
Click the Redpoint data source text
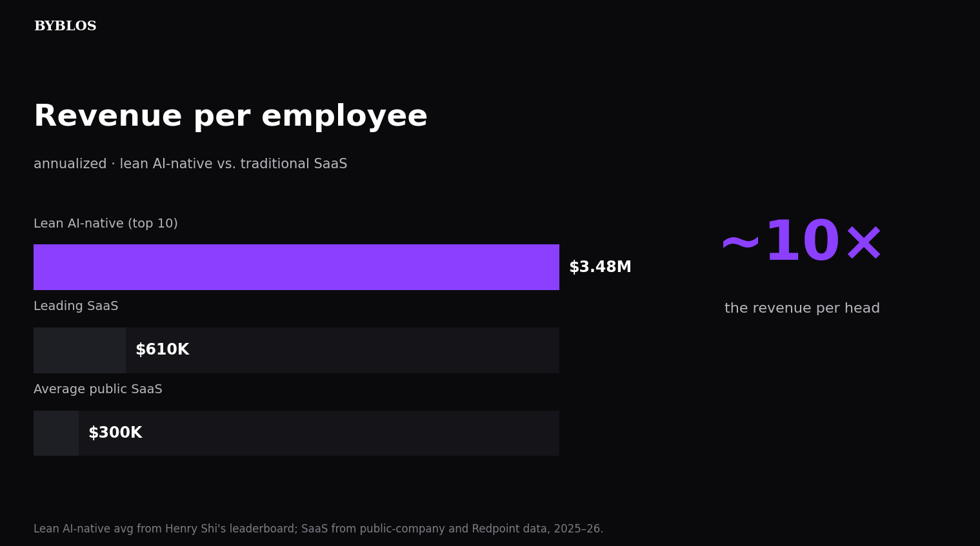[x=510, y=529]
